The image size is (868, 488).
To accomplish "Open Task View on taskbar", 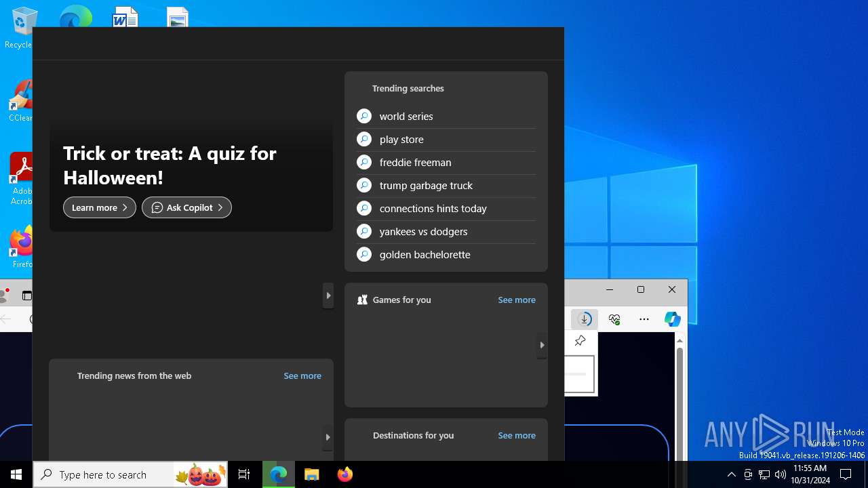I will coord(244,474).
